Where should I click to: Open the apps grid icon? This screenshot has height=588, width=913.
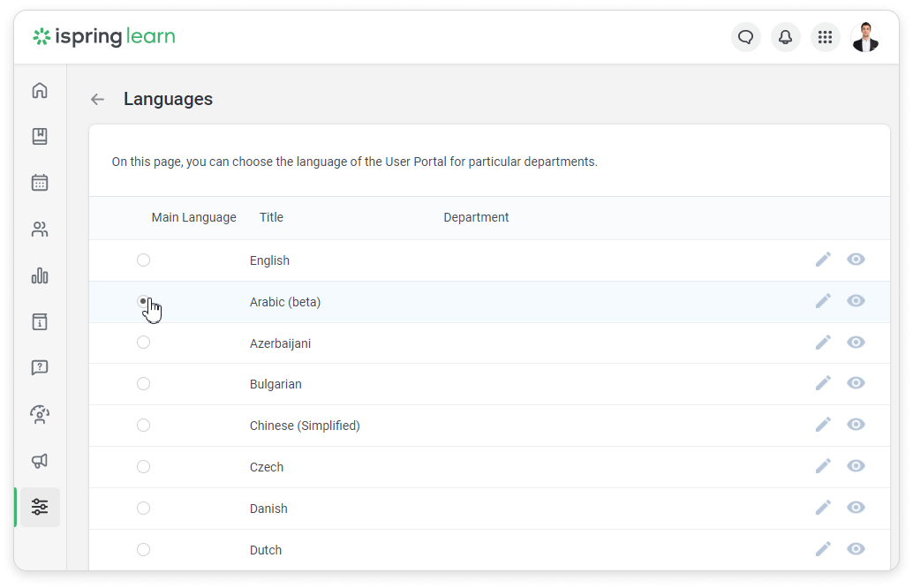point(825,37)
